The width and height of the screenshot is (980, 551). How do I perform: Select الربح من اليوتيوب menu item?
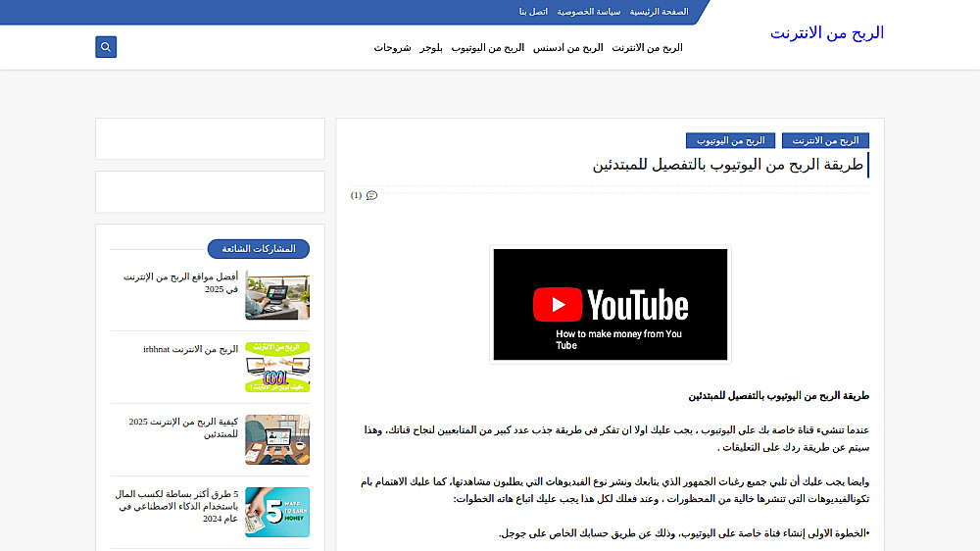[487, 48]
